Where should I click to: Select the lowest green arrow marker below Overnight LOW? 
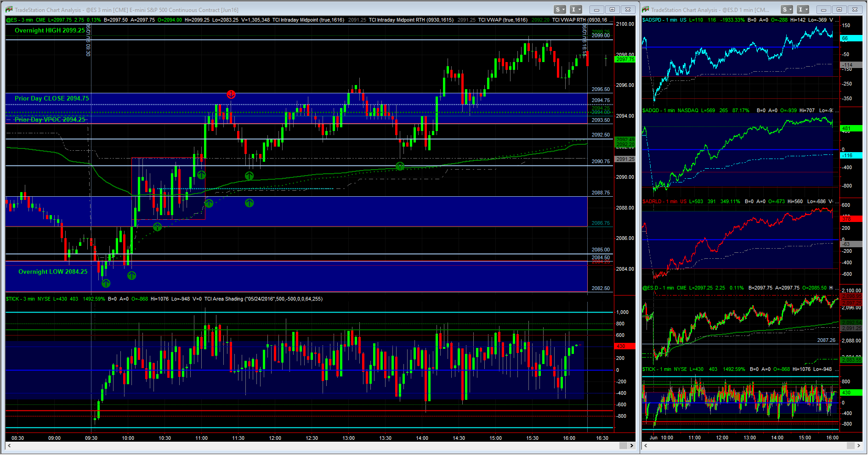click(x=106, y=283)
